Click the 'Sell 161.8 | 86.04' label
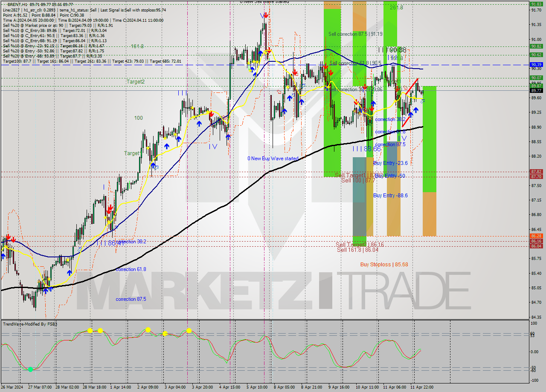Viewport: 546px width, 392px height. point(357,250)
